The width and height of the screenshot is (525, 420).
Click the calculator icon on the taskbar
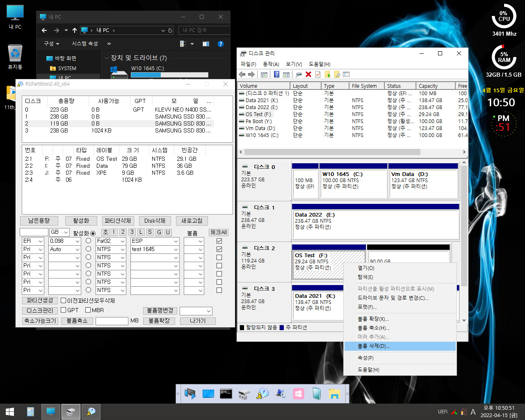click(30, 412)
